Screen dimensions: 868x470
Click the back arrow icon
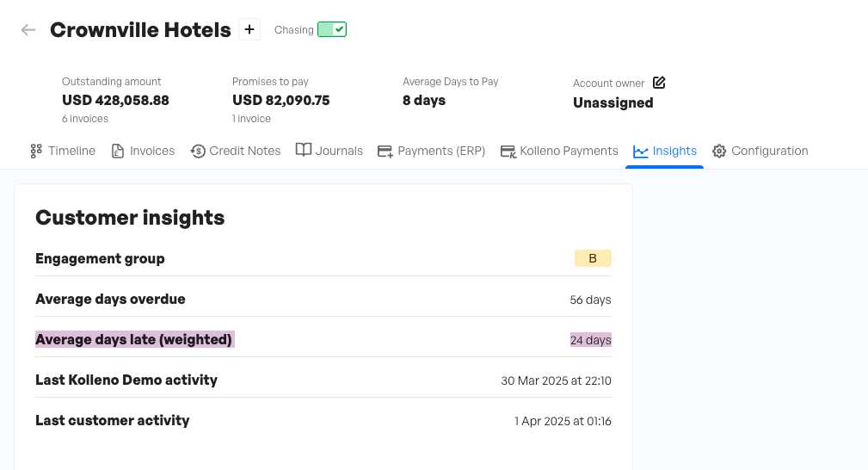coord(28,30)
